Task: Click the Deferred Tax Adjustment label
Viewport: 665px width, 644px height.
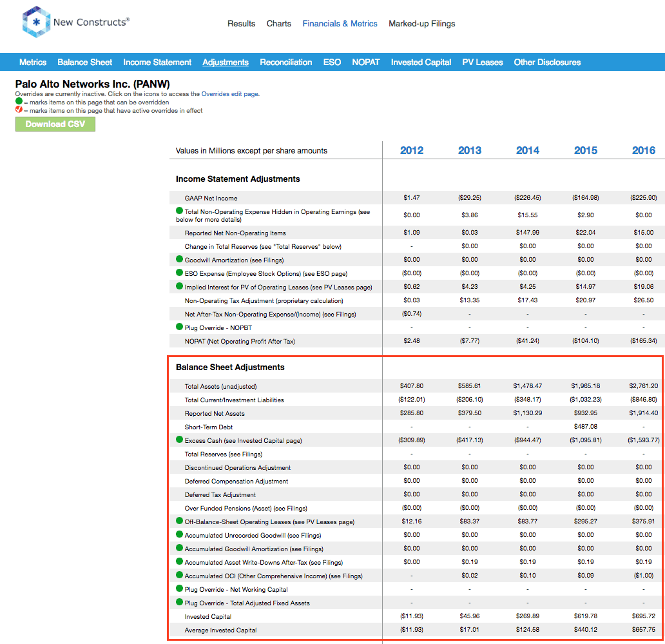Action: tap(220, 494)
